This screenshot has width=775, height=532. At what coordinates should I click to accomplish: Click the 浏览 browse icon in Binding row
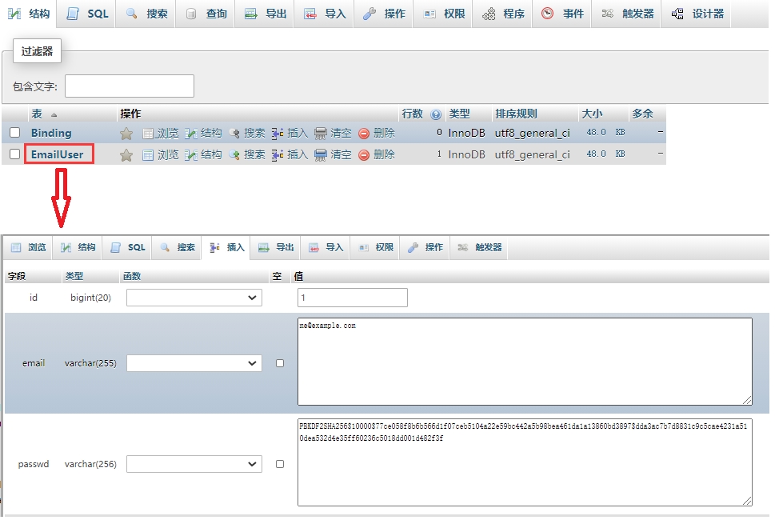pyautogui.click(x=148, y=133)
